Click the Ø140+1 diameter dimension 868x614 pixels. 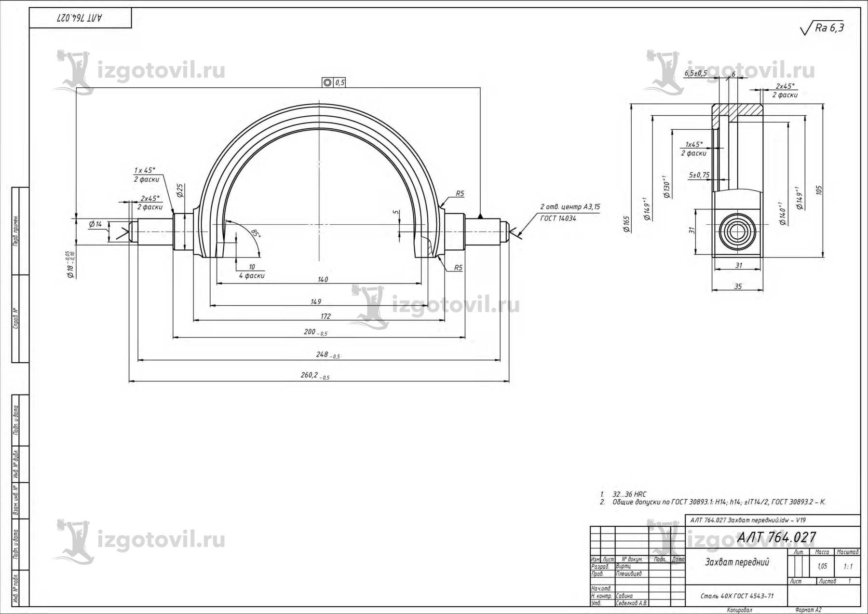coord(783,214)
